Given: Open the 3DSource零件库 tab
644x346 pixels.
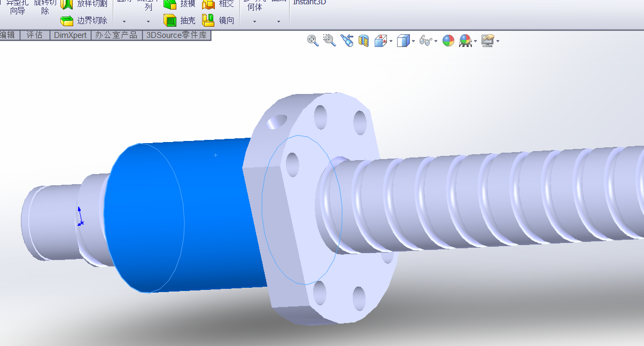Looking at the screenshot, I should pos(177,35).
